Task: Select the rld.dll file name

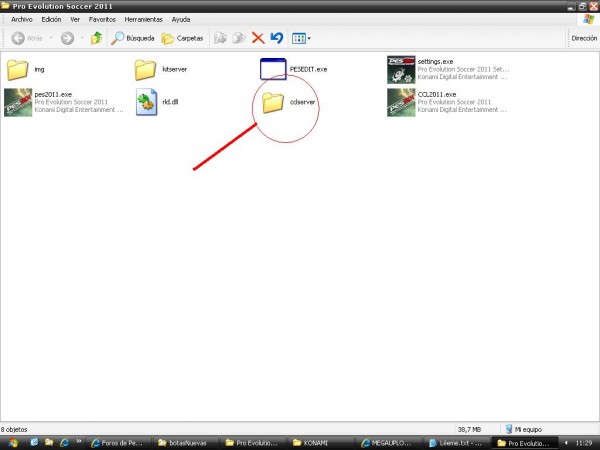Action: pos(170,102)
